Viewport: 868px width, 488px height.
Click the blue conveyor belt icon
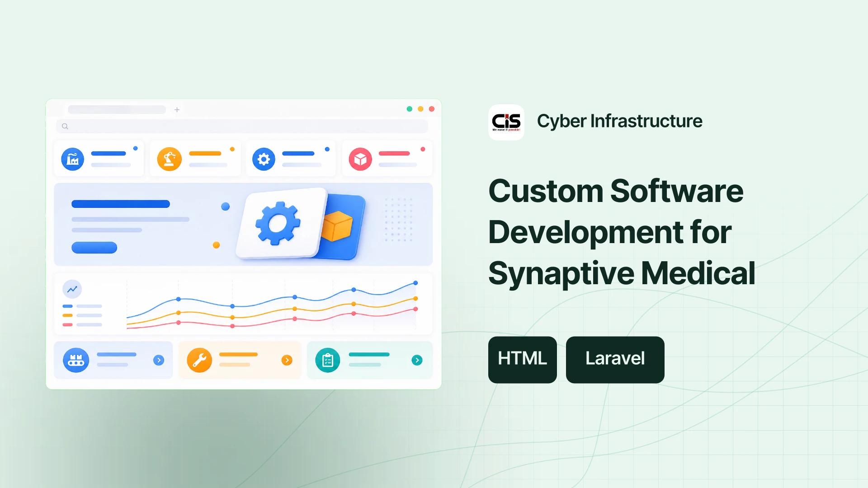(x=76, y=360)
